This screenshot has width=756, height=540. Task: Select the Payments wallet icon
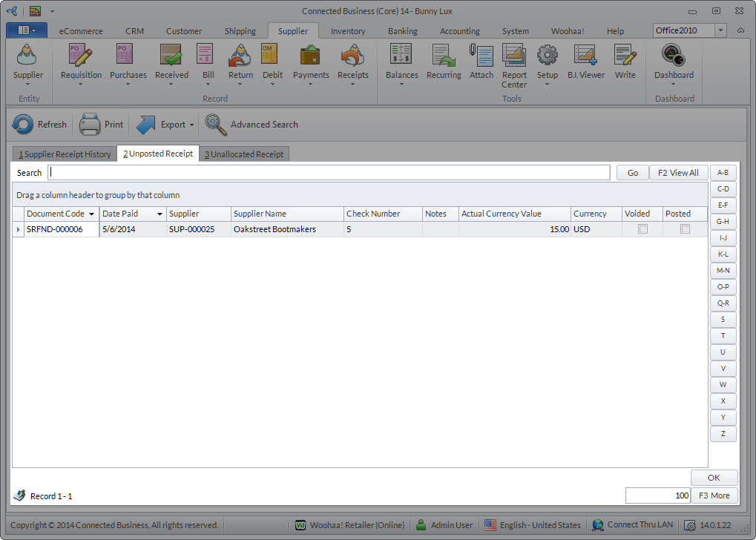coord(310,57)
